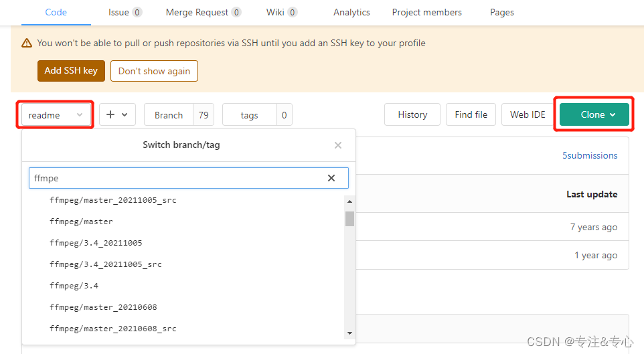Screen dimensions: 644x354
Task: Click the branch list scroll-up arrow
Action: (x=349, y=201)
